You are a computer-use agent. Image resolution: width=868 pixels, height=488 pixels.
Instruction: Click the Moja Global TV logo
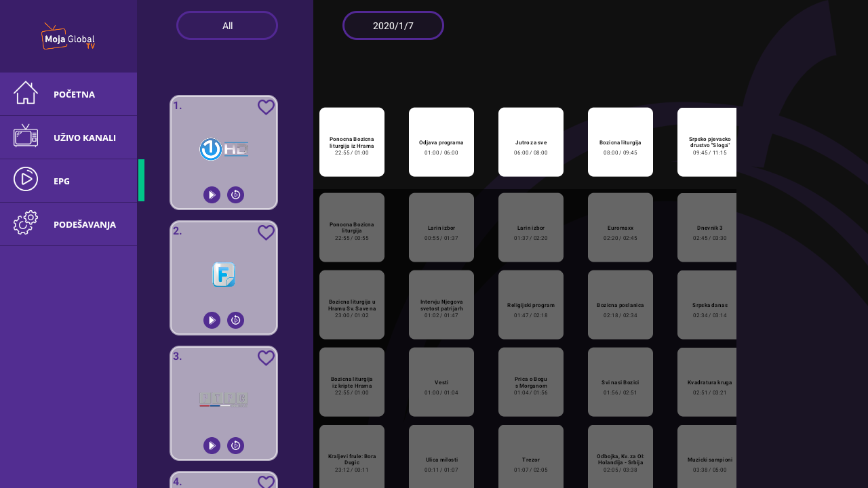pyautogui.click(x=68, y=37)
